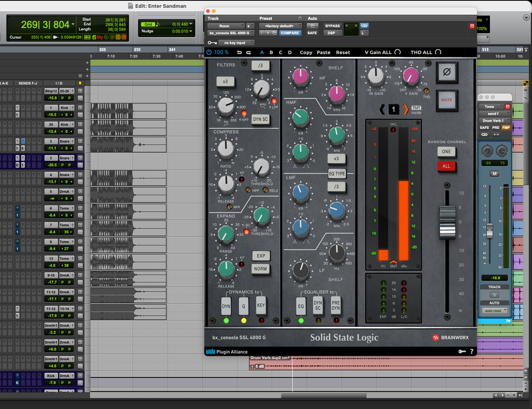532x409 pixels.
Task: Toggle the EQ equaliser routing button
Action: coord(301,306)
